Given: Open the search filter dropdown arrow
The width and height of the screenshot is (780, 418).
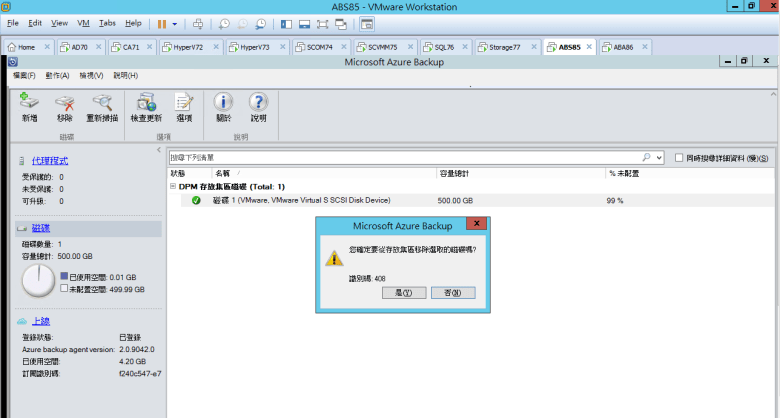Looking at the screenshot, I should 659,158.
